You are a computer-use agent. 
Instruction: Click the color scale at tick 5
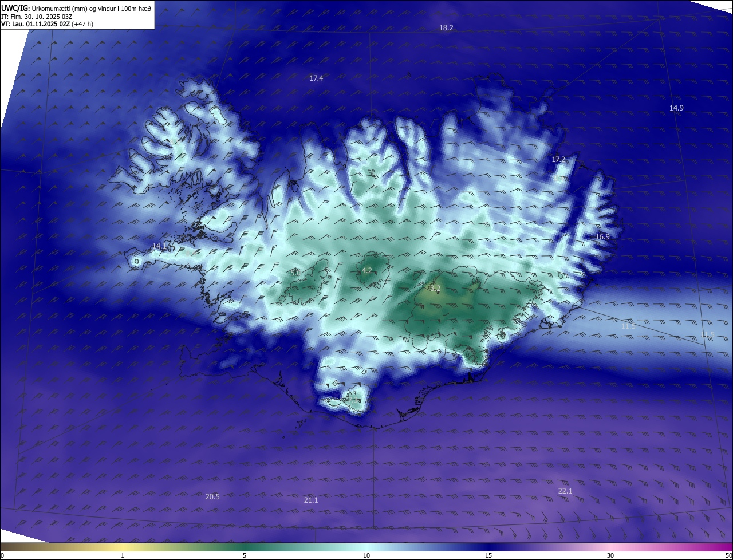click(x=245, y=555)
